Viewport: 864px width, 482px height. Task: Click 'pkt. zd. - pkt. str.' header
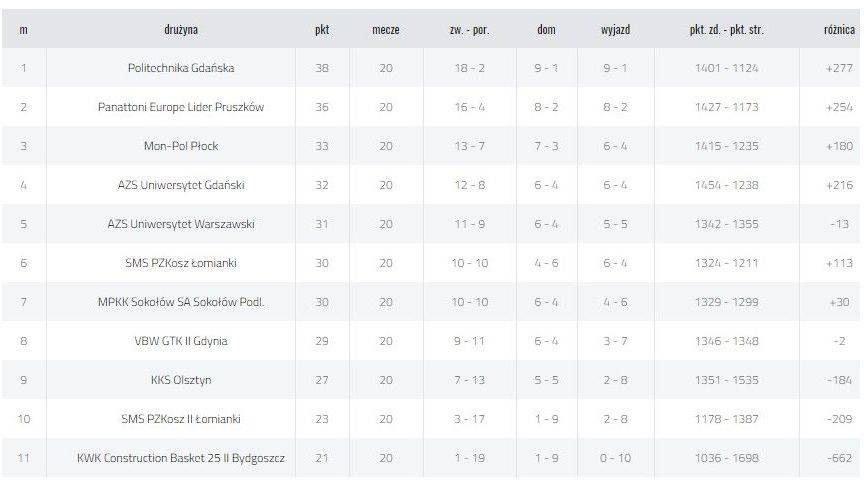click(727, 30)
